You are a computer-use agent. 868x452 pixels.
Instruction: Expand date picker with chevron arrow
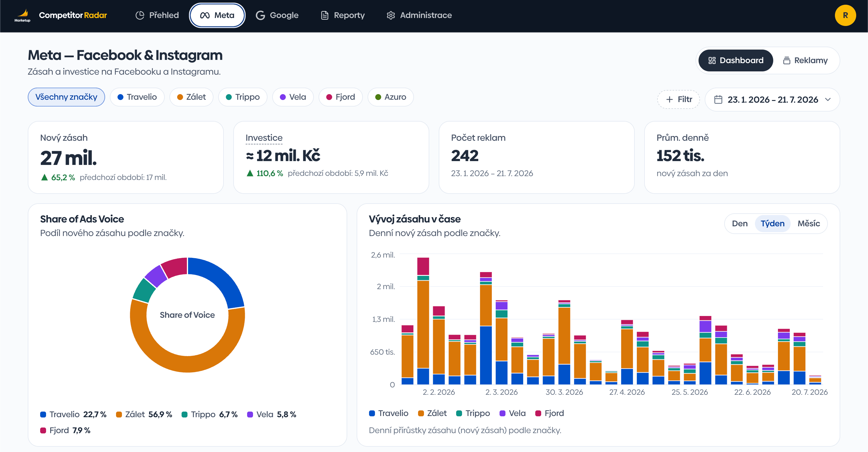pyautogui.click(x=828, y=99)
